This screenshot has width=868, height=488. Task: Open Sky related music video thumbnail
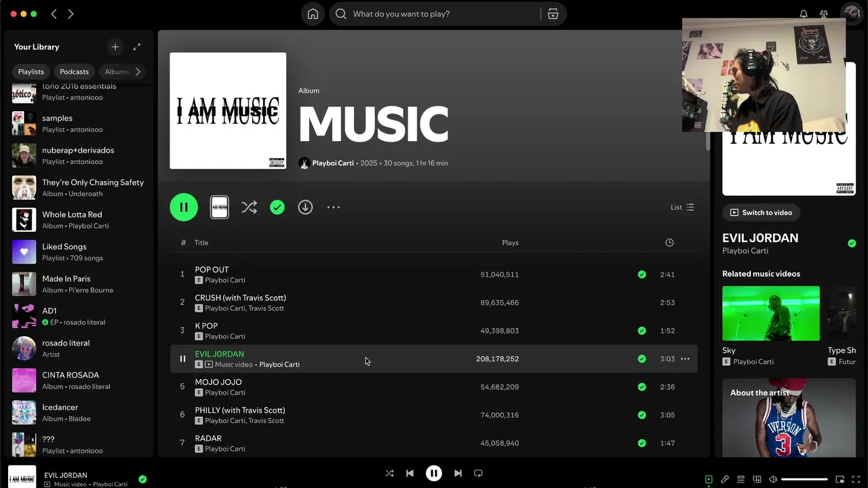[771, 313]
